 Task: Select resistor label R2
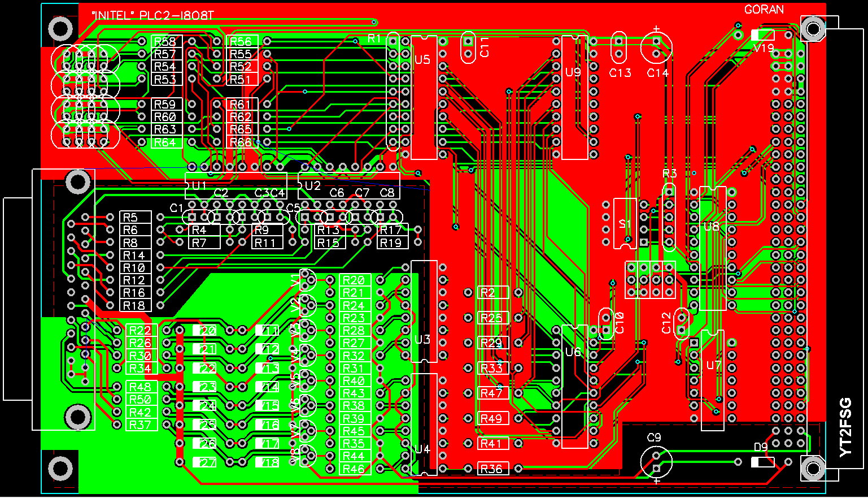point(488,293)
